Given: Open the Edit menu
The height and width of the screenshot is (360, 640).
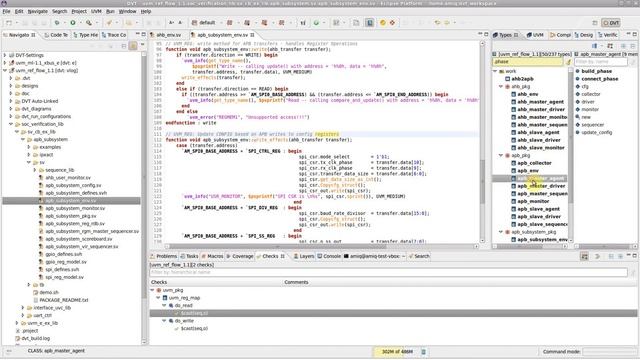Looking at the screenshot, I should click(19, 11).
